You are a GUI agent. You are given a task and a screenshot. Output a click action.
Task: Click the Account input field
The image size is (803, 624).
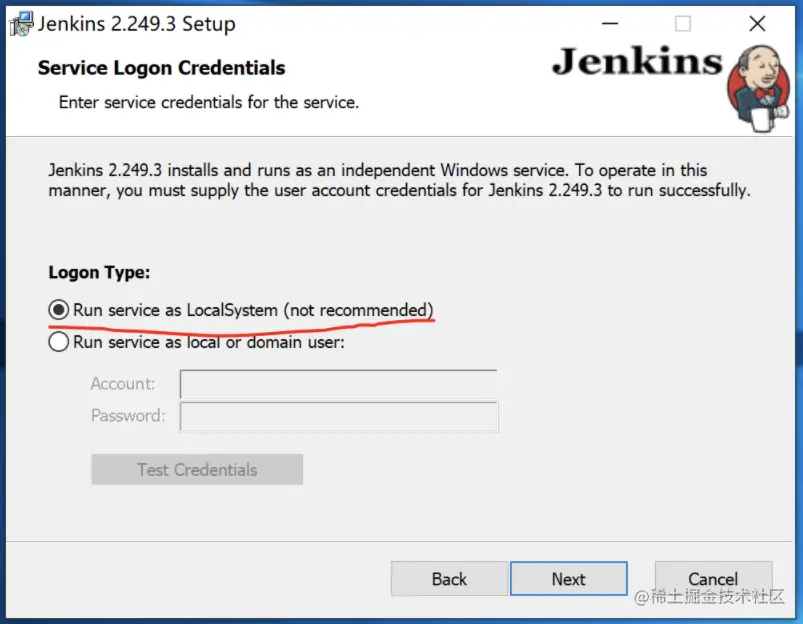(x=339, y=384)
